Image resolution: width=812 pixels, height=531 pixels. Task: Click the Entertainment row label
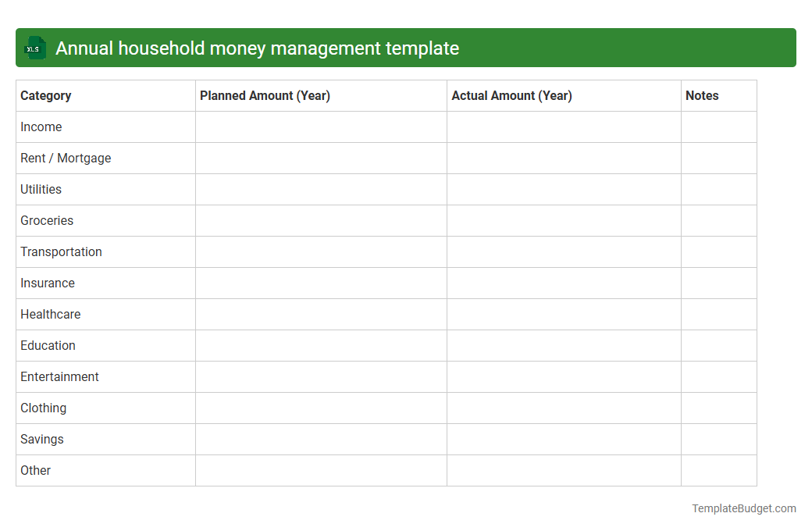pos(59,376)
